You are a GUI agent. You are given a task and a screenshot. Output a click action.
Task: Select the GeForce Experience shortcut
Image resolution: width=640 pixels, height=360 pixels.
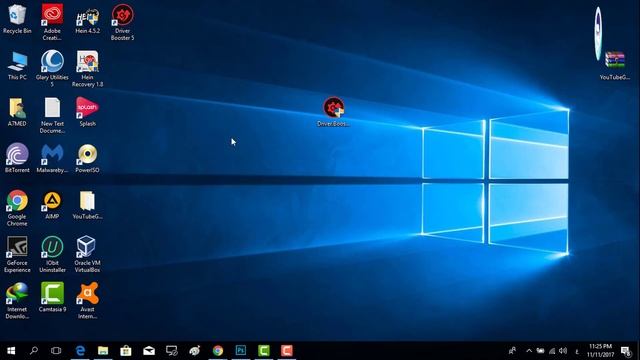tap(17, 254)
